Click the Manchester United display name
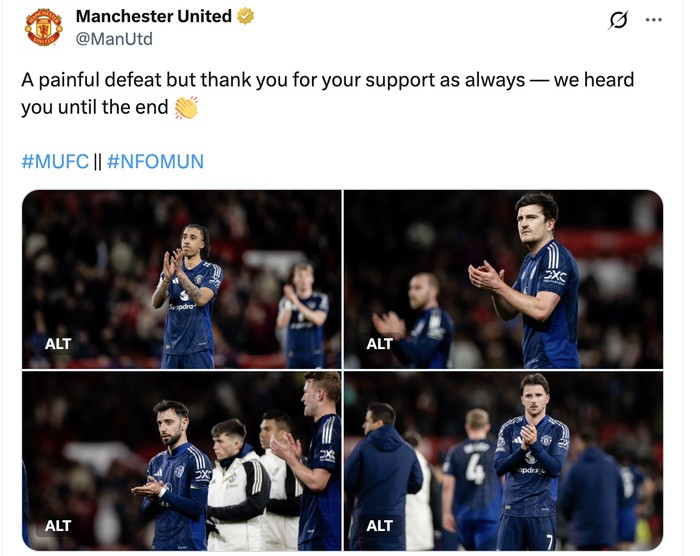Screen dimensions: 700x556 tap(153, 16)
